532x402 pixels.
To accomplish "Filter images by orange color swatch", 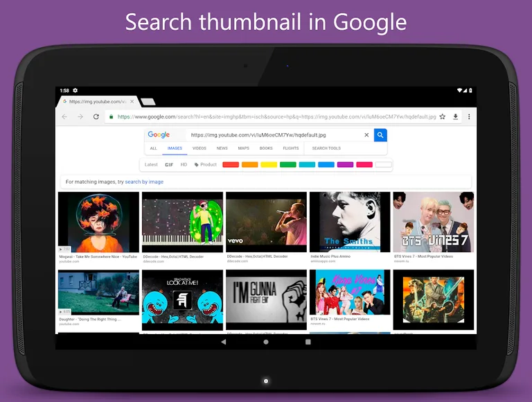I will click(249, 165).
